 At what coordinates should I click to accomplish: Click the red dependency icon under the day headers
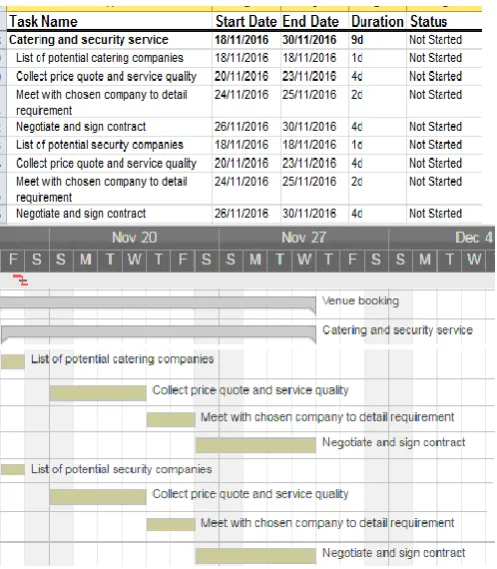point(20,280)
